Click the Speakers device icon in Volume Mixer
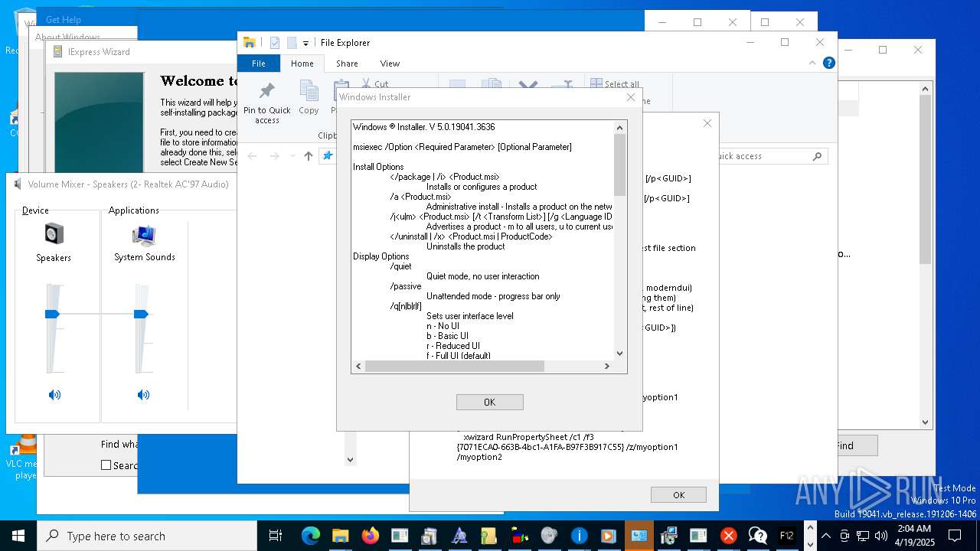The image size is (980, 551). click(x=54, y=233)
